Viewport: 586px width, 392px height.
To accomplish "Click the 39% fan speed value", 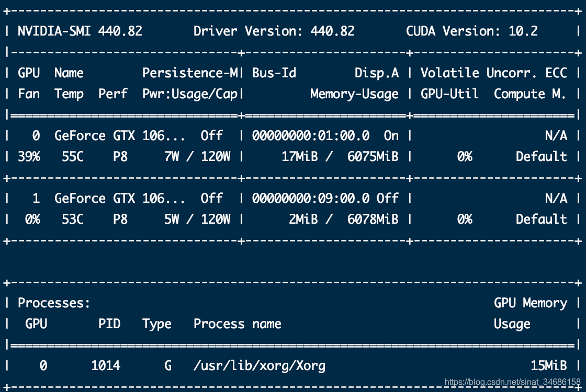I will [29, 157].
